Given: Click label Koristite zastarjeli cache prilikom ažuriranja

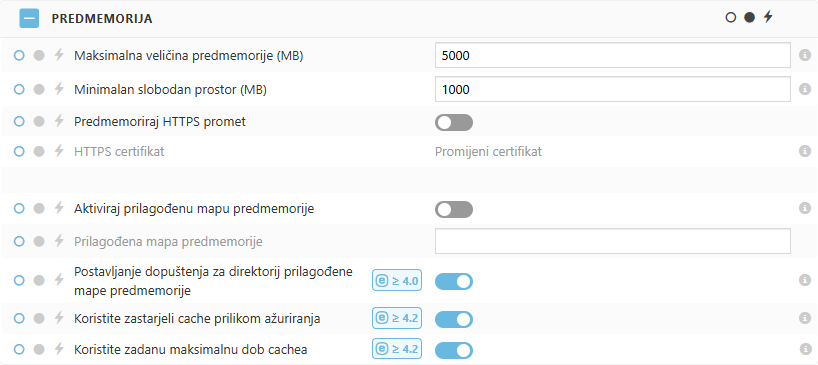Looking at the screenshot, I should point(197,318).
